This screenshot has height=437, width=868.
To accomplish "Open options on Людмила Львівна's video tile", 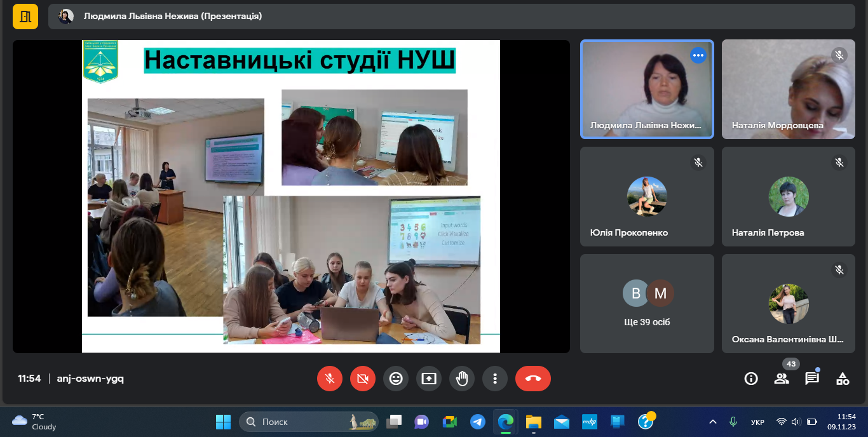I will click(x=698, y=55).
